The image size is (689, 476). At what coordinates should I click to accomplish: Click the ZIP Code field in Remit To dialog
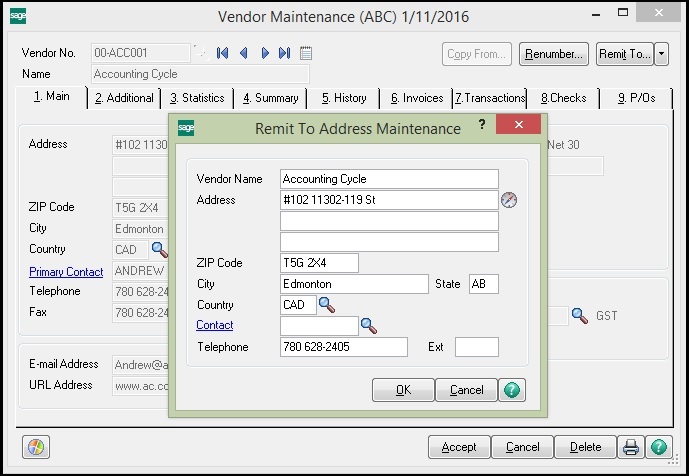(x=319, y=263)
